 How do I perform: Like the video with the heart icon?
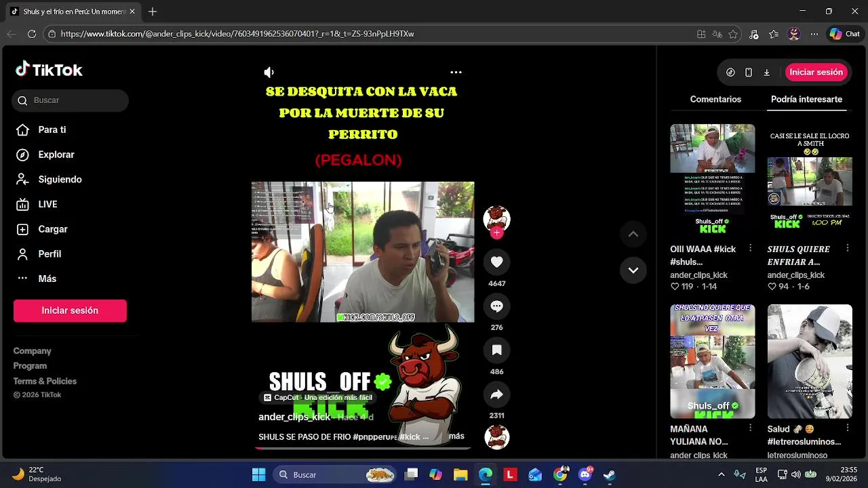coord(496,262)
